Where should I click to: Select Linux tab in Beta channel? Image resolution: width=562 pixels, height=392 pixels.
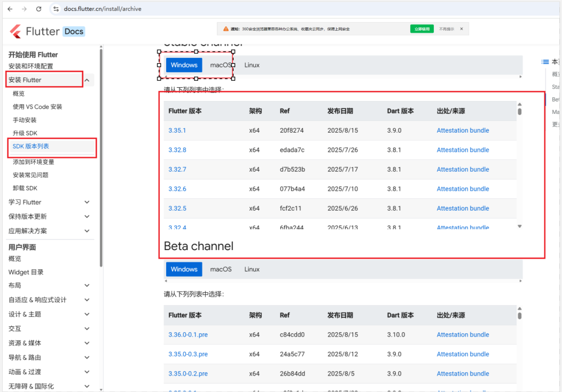pyautogui.click(x=252, y=269)
